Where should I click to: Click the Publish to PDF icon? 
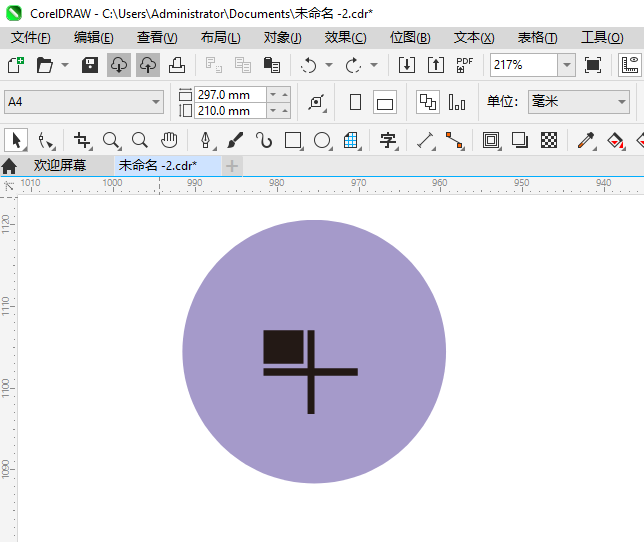point(465,65)
